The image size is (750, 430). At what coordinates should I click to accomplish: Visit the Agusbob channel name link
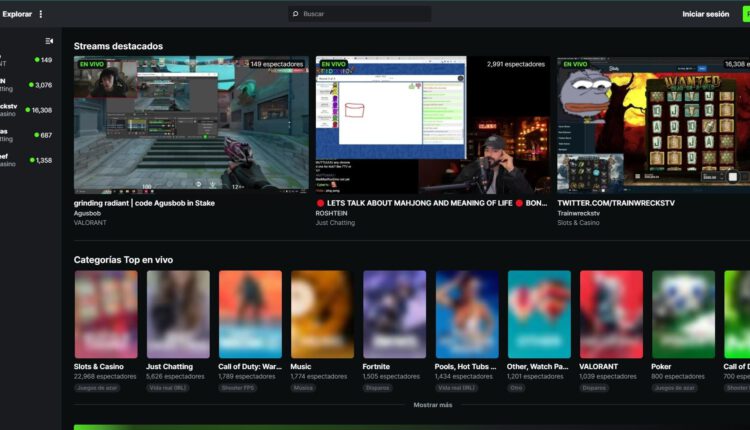click(87, 213)
